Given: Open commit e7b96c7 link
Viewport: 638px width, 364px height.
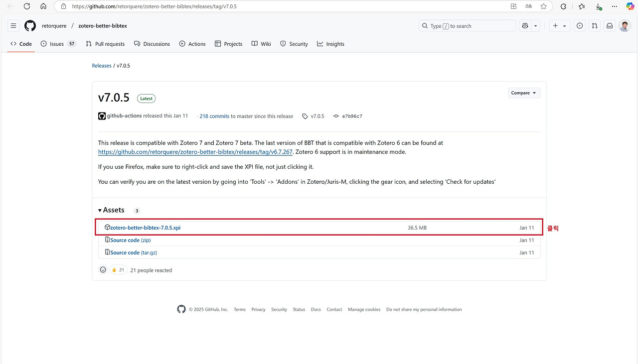Looking at the screenshot, I should pos(352,116).
